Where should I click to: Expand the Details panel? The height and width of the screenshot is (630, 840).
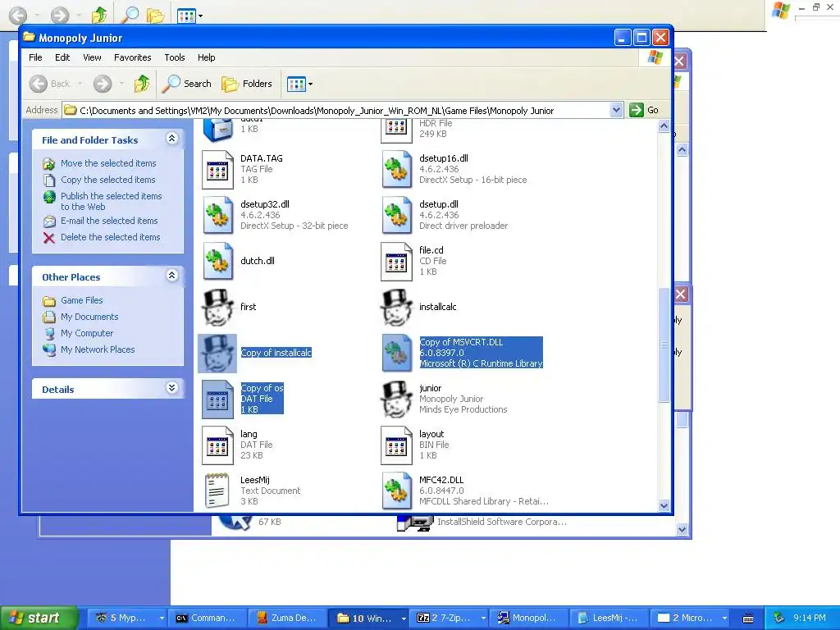(172, 387)
